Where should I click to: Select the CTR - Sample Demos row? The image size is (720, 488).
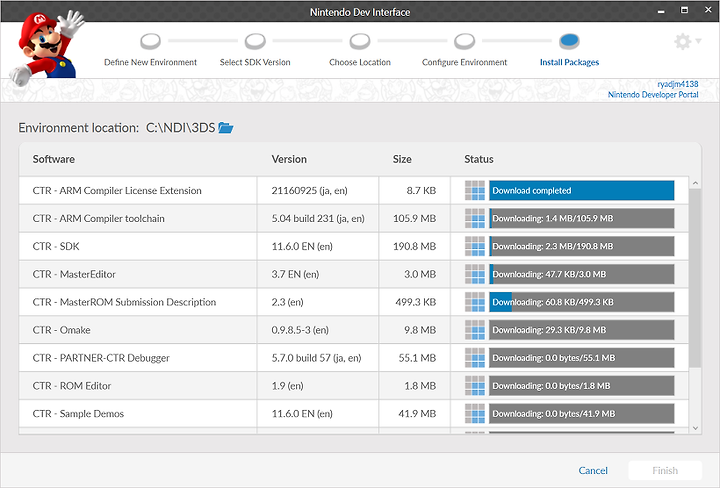[354, 414]
